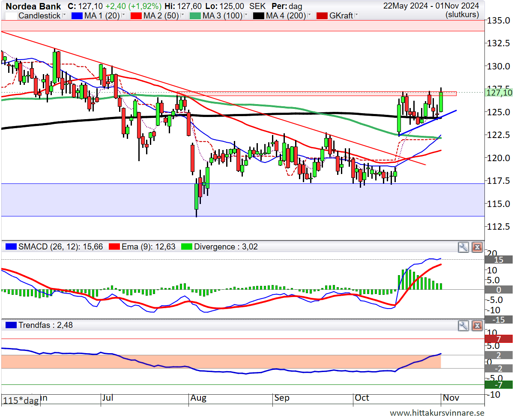Click the Trendfas level 2 axis tag
Image resolution: width=514 pixels, height=420 pixels.
click(x=499, y=355)
